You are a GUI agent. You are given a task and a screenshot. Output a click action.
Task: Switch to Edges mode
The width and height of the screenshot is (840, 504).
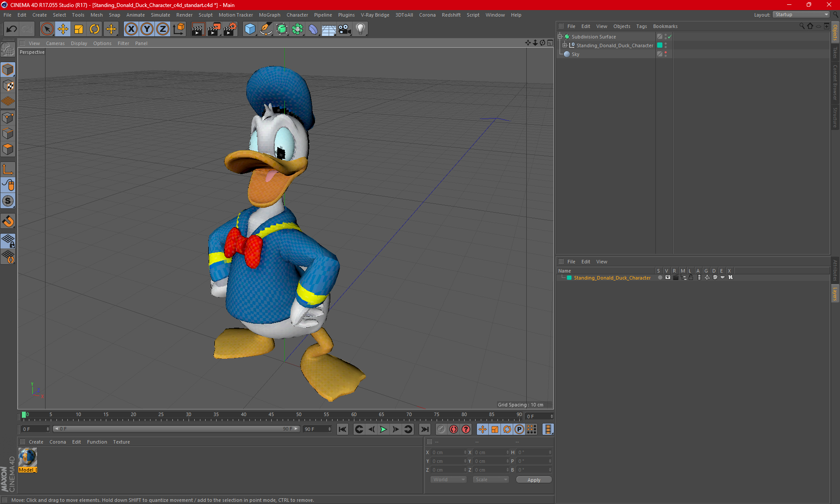(8, 133)
